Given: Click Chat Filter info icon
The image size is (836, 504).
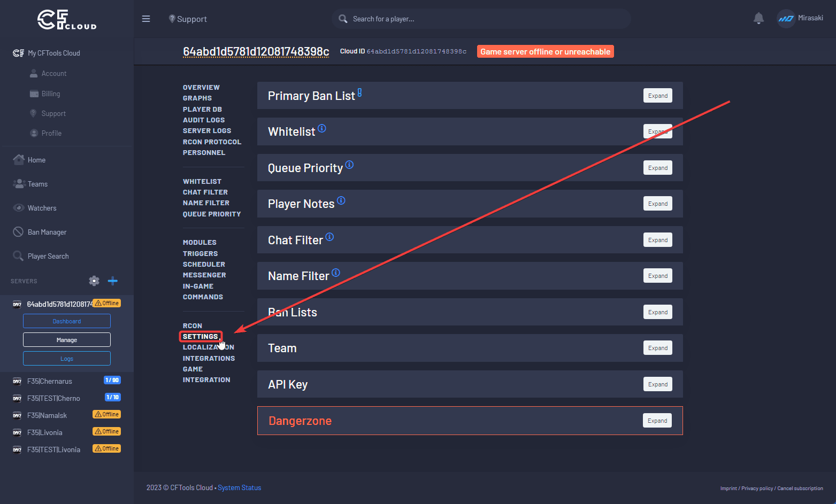Looking at the screenshot, I should pyautogui.click(x=329, y=237).
